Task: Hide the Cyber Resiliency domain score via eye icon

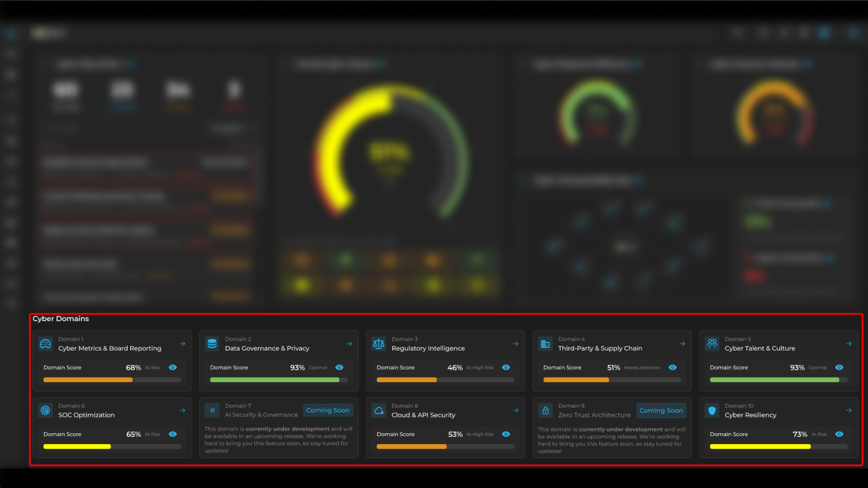Action: click(x=839, y=434)
